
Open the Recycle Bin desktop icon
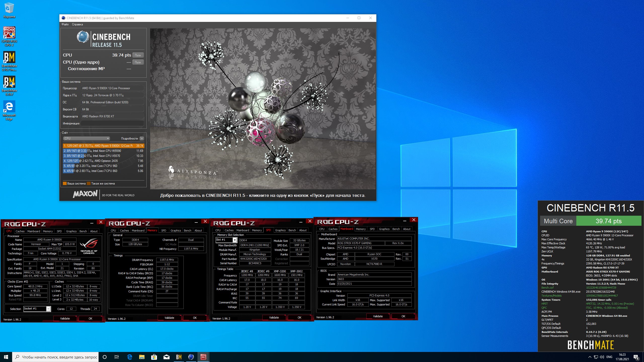(9, 10)
